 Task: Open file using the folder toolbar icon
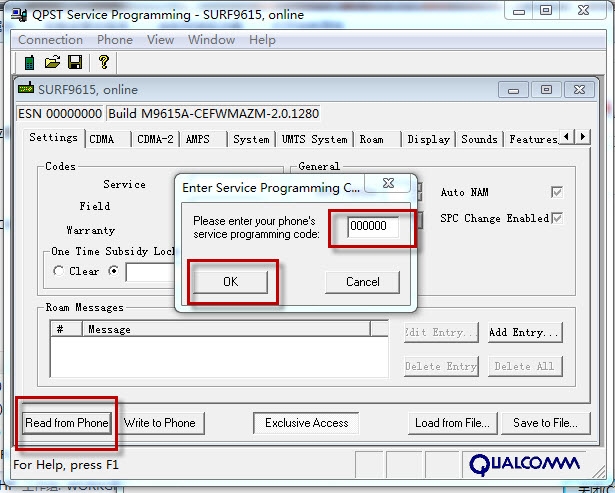[x=52, y=62]
